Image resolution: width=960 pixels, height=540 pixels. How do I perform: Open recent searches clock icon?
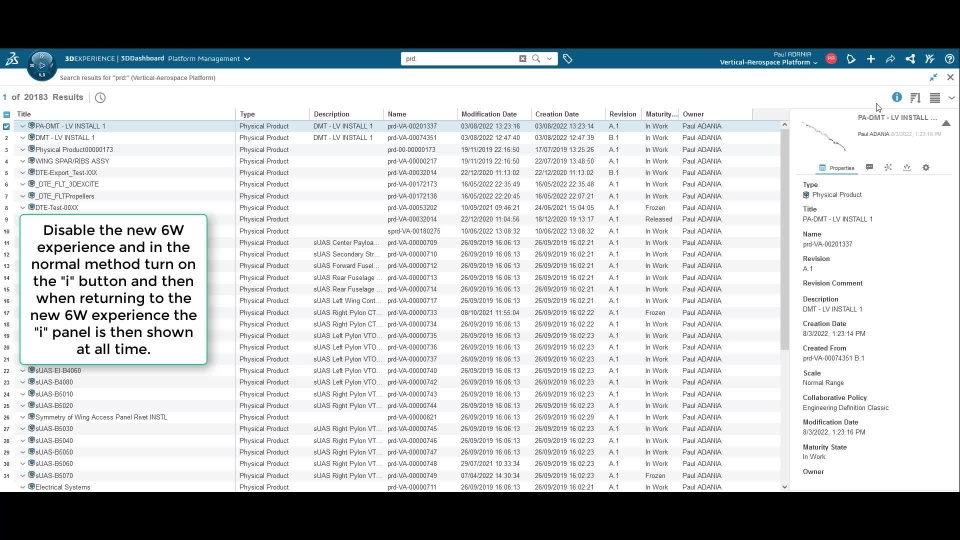point(100,97)
